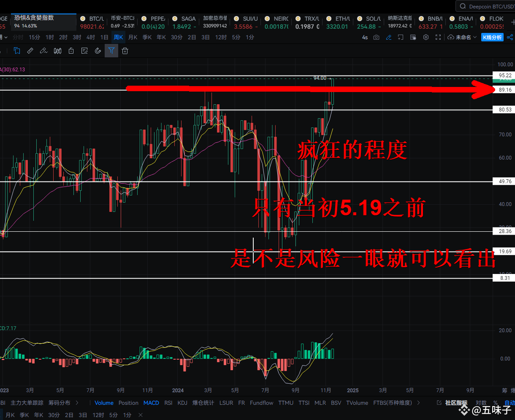This screenshot has width=515, height=420.
Task: Open the 社区指标 community indicators
Action: (456, 403)
